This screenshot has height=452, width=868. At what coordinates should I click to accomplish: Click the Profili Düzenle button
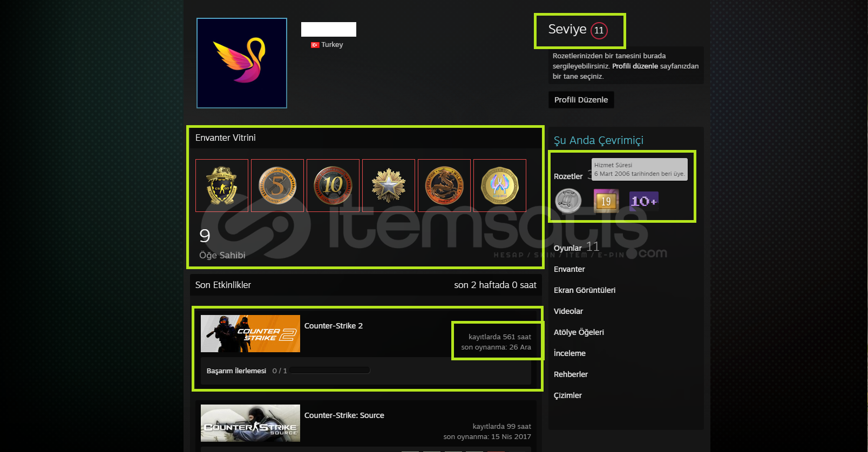tap(581, 100)
